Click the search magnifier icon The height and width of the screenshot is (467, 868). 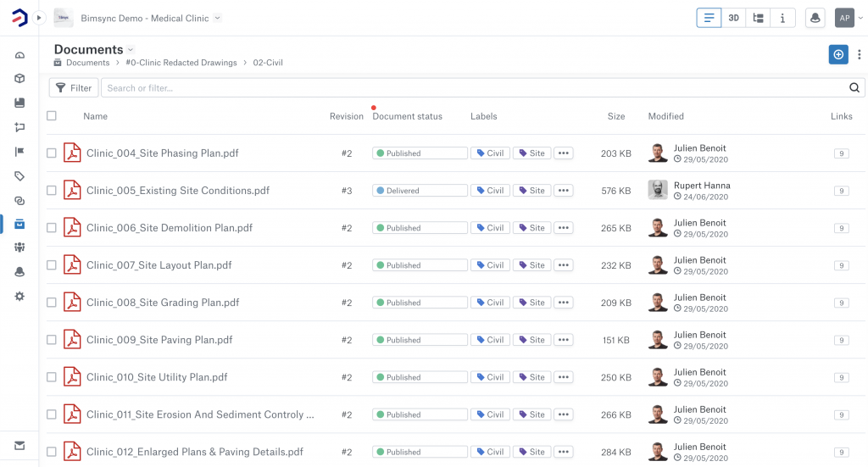click(854, 87)
